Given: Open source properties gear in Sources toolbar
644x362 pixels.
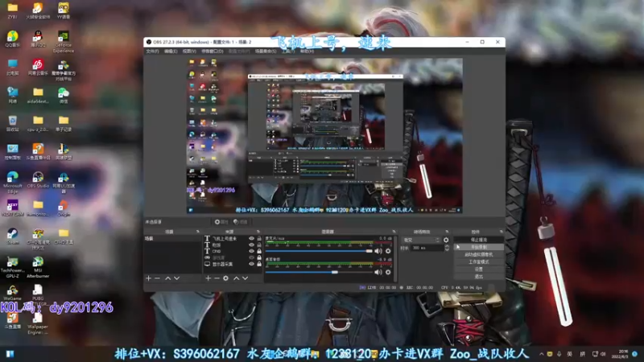Looking at the screenshot, I should point(226,278).
